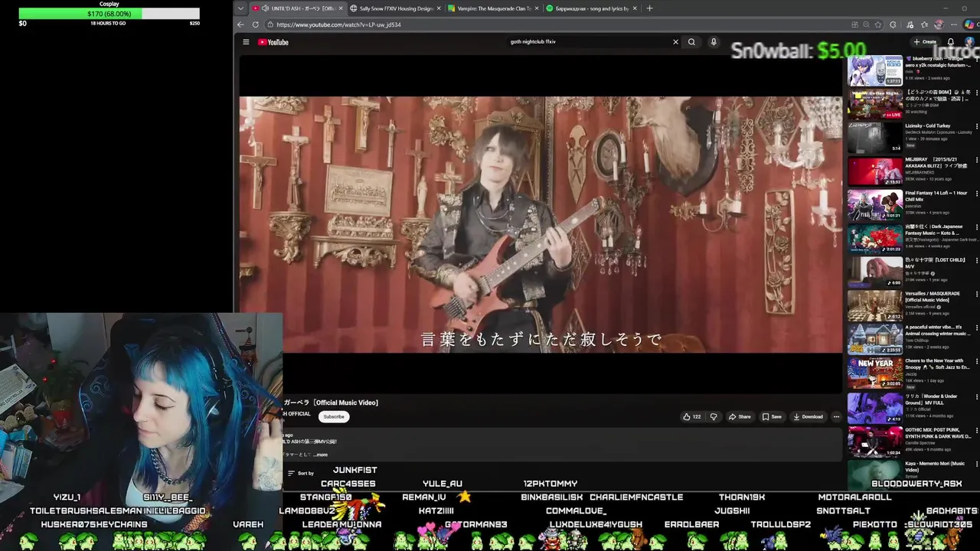Click the Download button under the video
The width and height of the screenshot is (980, 551).
pos(808,417)
